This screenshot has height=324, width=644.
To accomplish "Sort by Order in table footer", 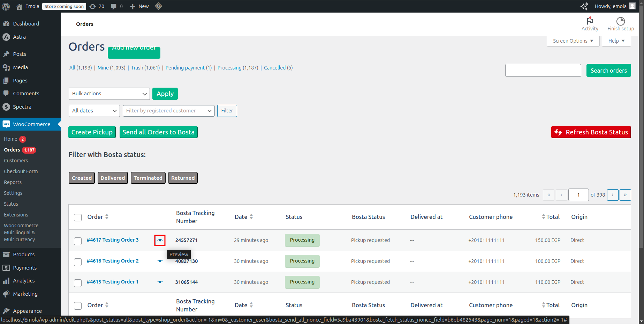I will (98, 305).
